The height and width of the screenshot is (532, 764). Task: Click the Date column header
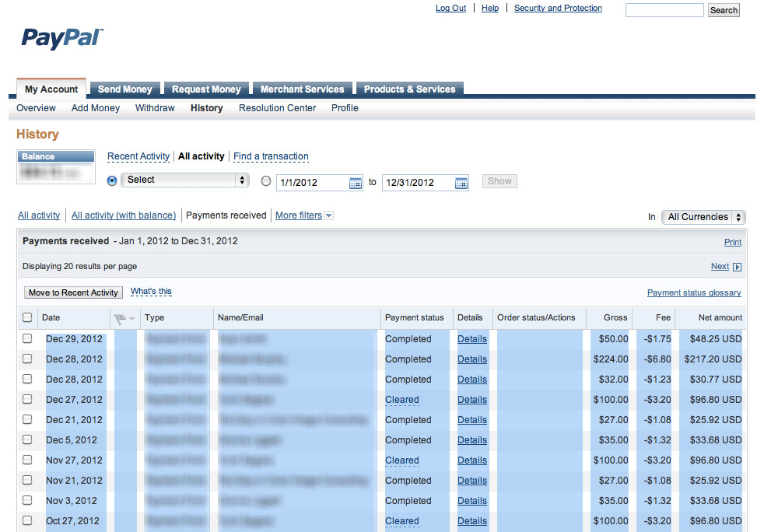click(x=51, y=317)
